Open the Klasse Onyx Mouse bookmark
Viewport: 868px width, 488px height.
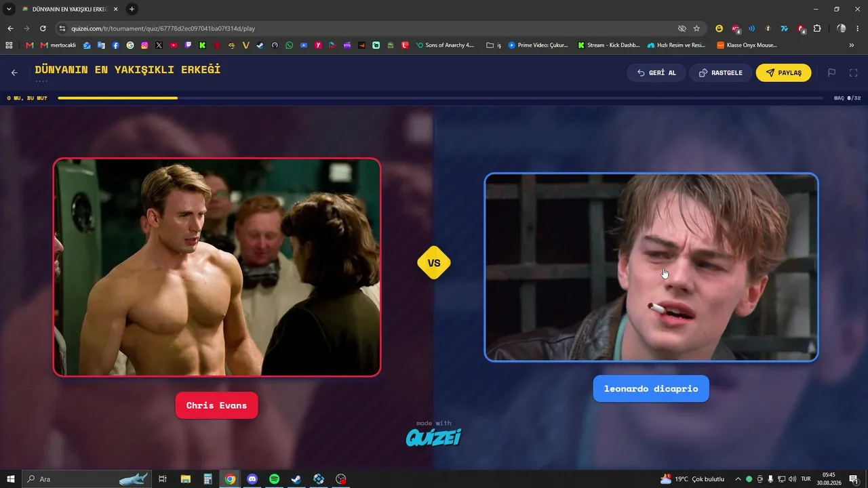[x=747, y=45]
